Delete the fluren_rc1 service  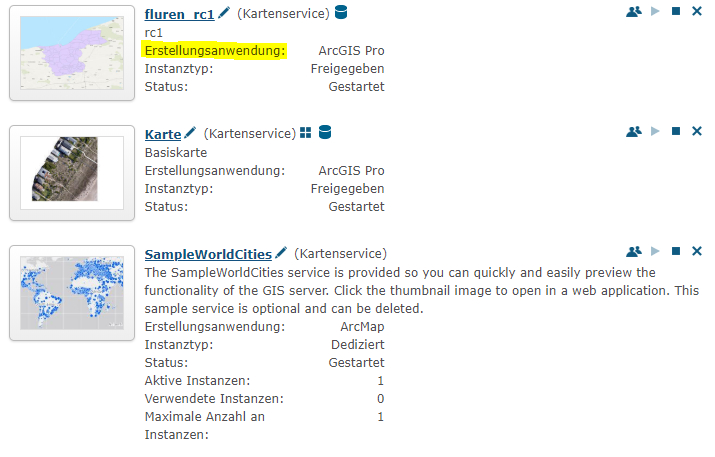[697, 11]
